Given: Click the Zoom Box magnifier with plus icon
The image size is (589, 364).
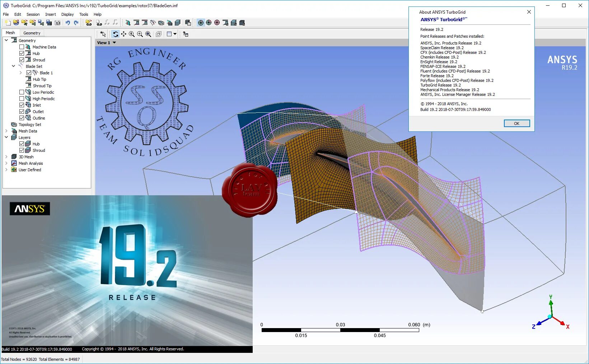Looking at the screenshot, I should tap(140, 34).
